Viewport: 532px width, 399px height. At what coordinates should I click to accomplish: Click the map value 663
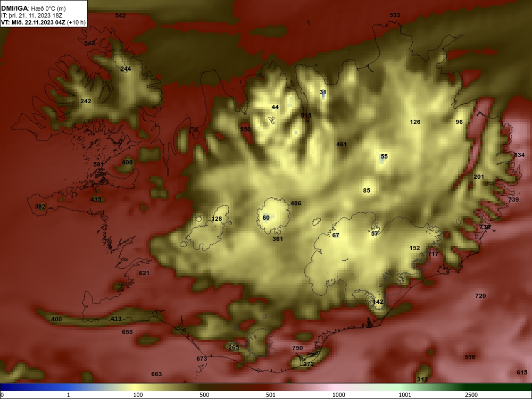[156, 374]
